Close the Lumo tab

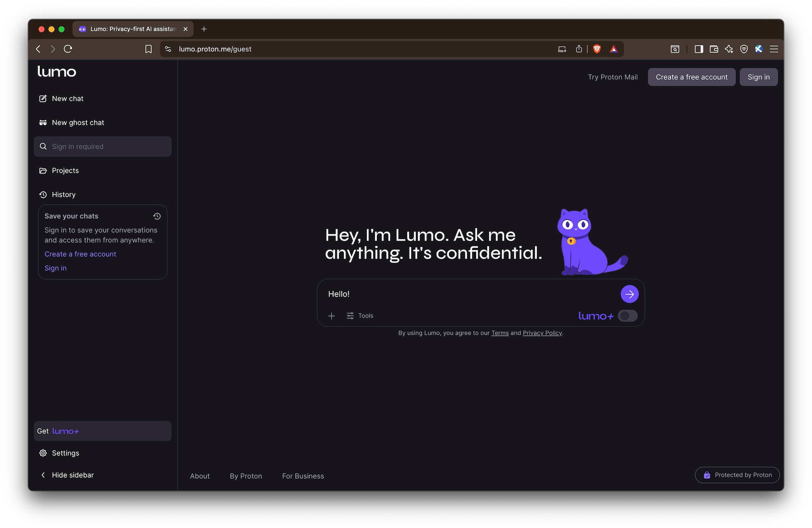186,29
